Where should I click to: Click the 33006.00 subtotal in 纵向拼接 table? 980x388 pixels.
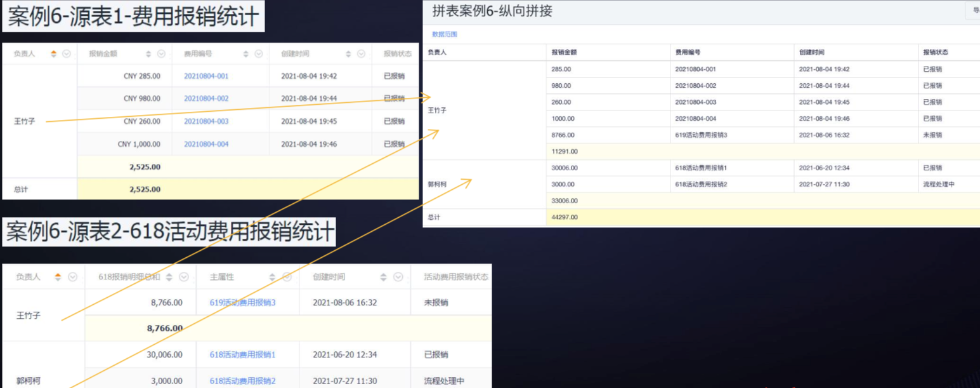pyautogui.click(x=565, y=201)
